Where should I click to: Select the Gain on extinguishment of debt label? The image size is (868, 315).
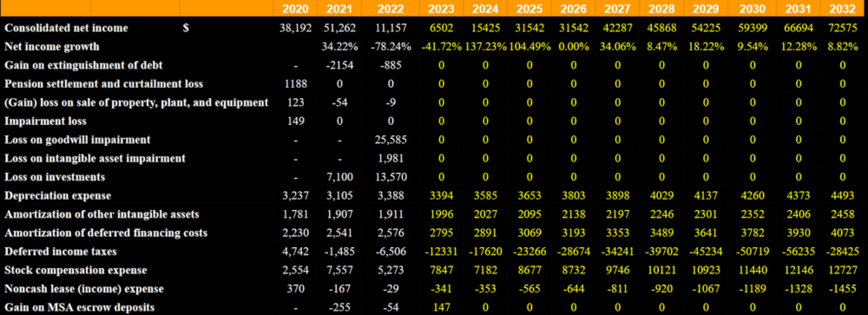83,65
